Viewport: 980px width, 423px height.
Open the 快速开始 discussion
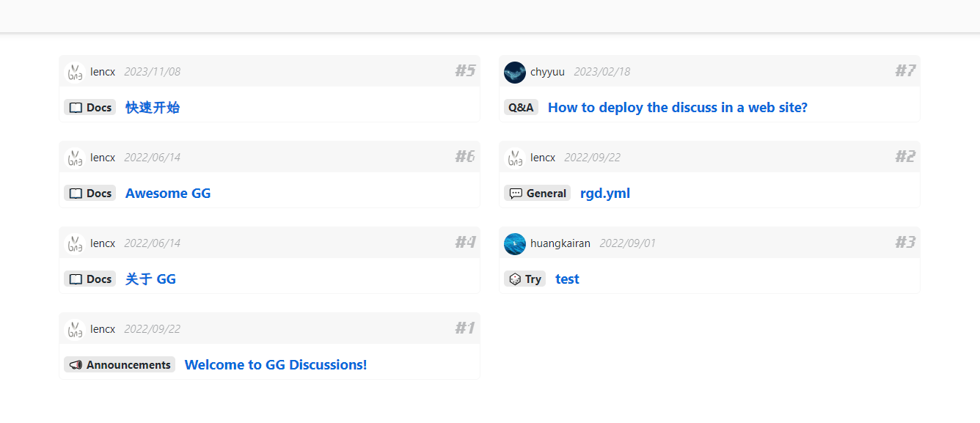[153, 108]
